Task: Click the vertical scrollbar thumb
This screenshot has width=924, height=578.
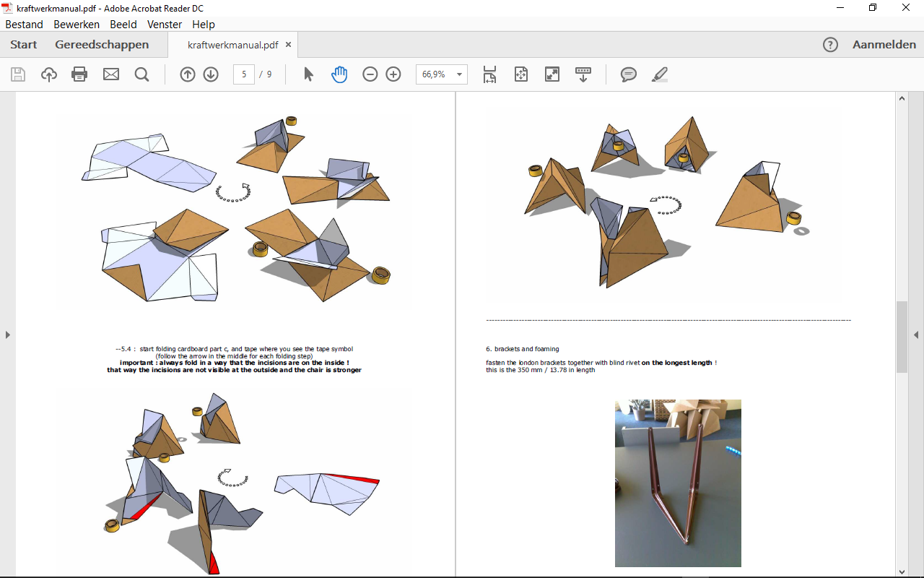Action: pos(902,337)
